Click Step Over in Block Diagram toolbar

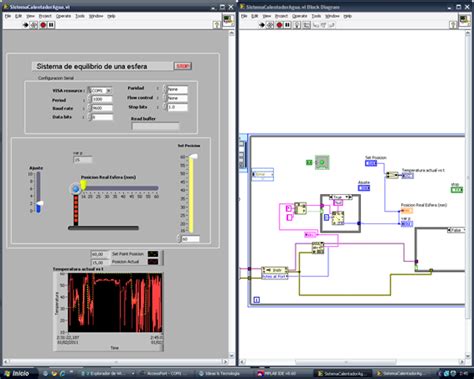coord(323,25)
